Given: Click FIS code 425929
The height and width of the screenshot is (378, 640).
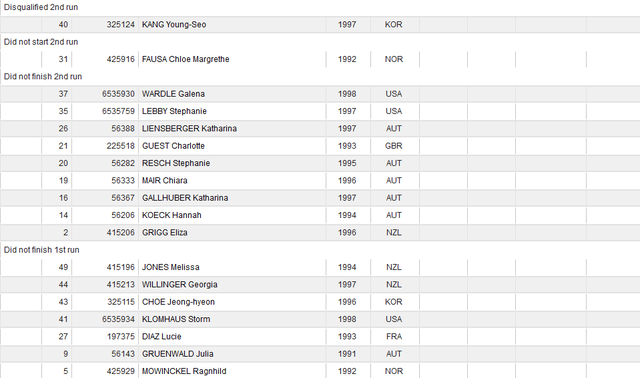Looking at the screenshot, I should [x=120, y=371].
